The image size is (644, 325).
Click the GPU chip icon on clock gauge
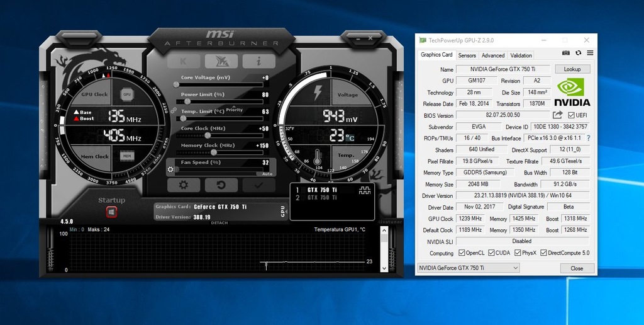pyautogui.click(x=127, y=94)
